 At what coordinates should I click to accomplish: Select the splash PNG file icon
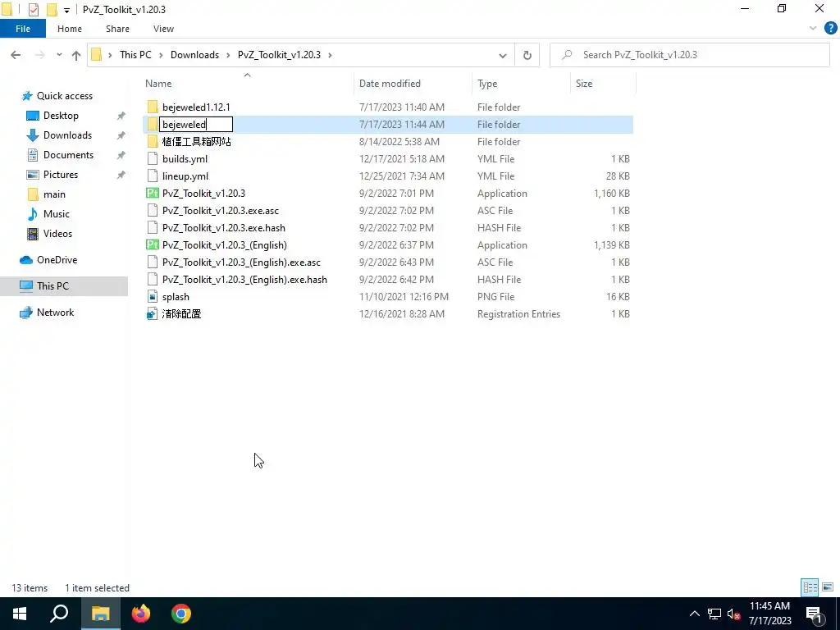coord(153,297)
